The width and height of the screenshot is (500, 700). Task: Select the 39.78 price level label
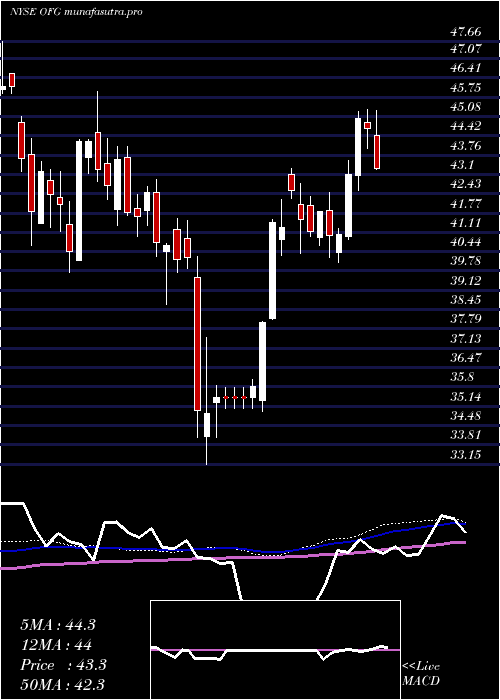(x=466, y=261)
